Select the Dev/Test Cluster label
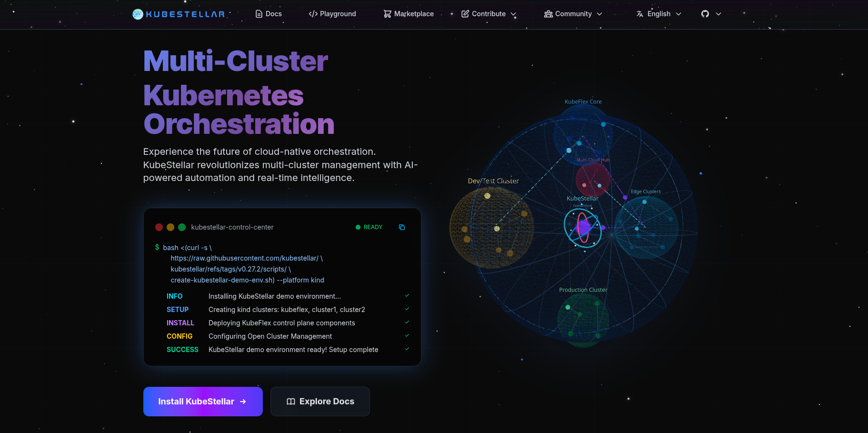 (x=493, y=181)
